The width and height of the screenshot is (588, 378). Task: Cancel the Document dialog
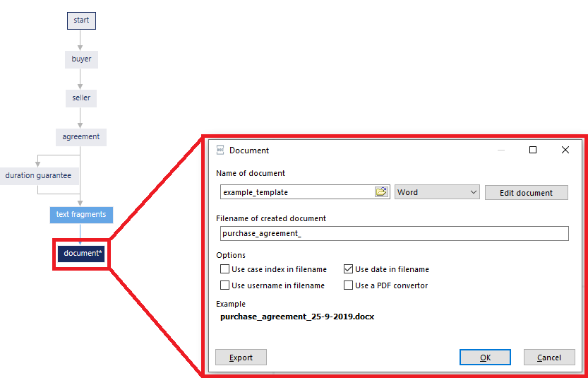point(549,358)
